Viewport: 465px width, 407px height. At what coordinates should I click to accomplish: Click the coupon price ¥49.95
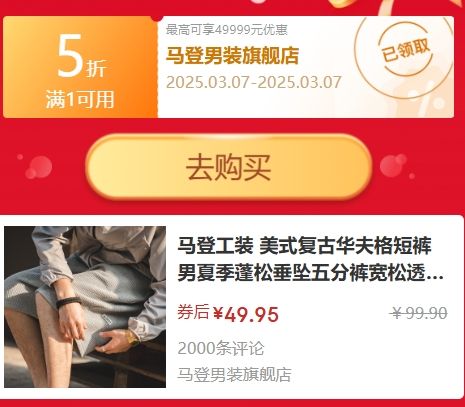pos(246,314)
